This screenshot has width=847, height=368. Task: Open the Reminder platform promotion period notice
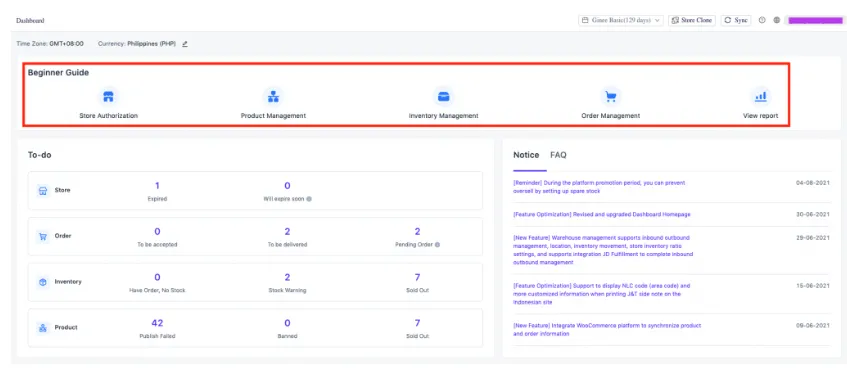[599, 187]
